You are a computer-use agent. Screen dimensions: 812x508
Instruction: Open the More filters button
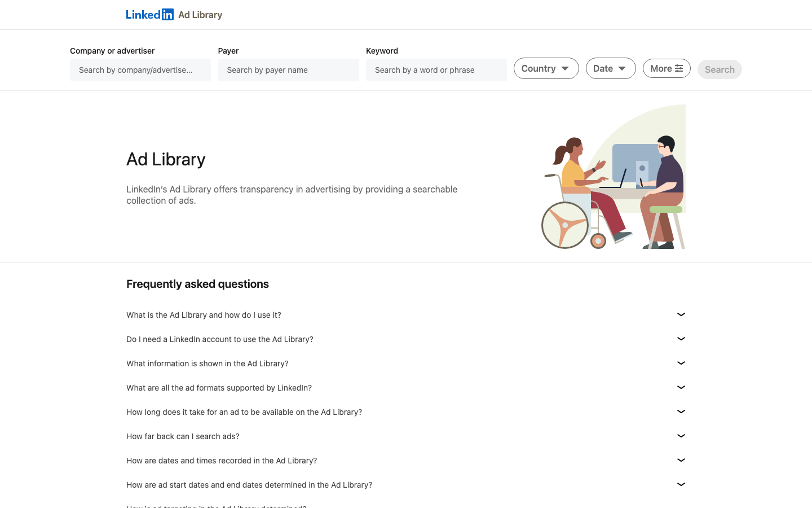point(667,68)
